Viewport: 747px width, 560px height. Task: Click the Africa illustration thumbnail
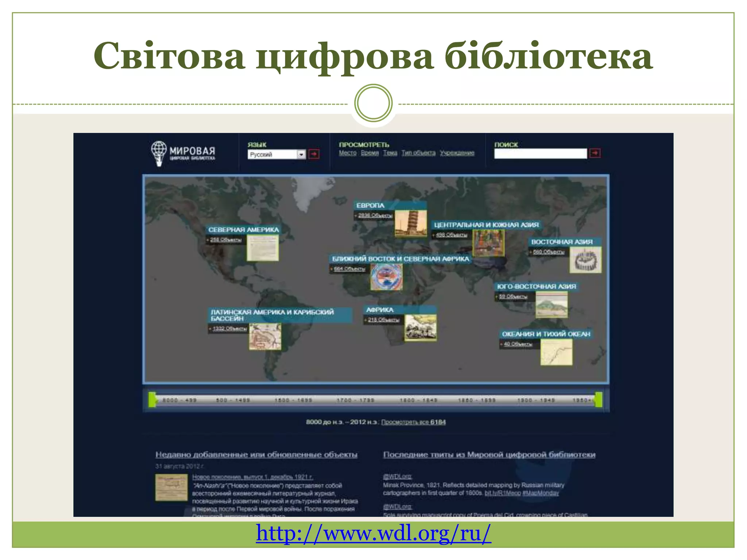point(421,328)
